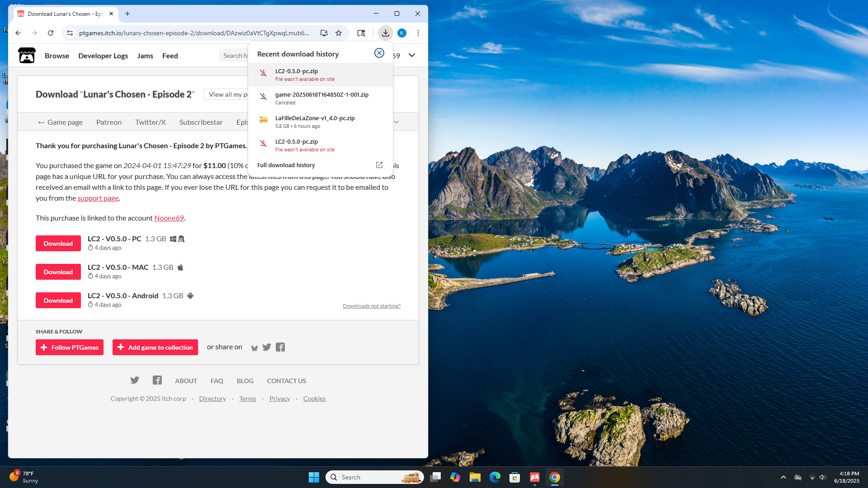Open Feed in the navigation
The height and width of the screenshot is (488, 868).
[170, 56]
